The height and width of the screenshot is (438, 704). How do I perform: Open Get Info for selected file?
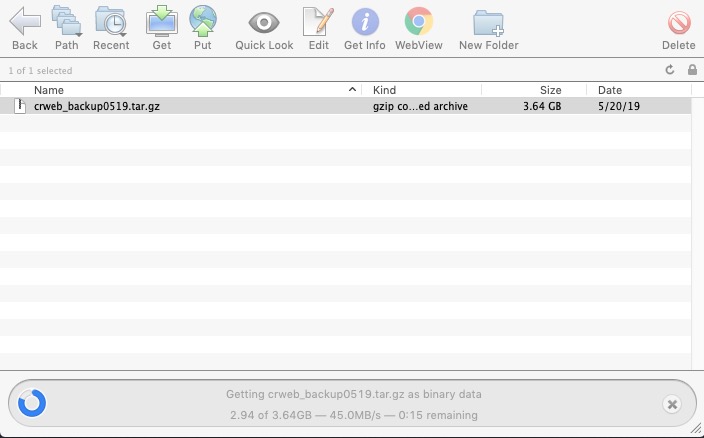tap(365, 21)
